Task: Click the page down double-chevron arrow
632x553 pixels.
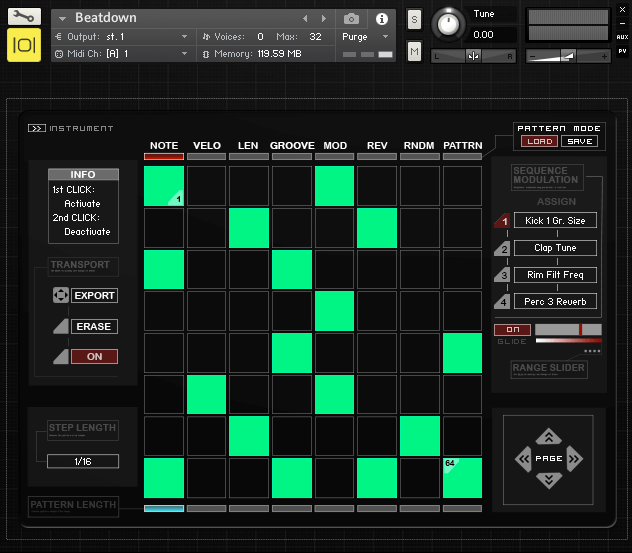Action: click(x=548, y=481)
